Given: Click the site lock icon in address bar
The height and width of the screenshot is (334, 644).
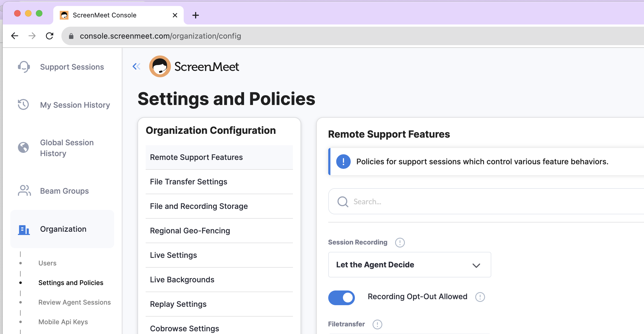Looking at the screenshot, I should [x=71, y=36].
